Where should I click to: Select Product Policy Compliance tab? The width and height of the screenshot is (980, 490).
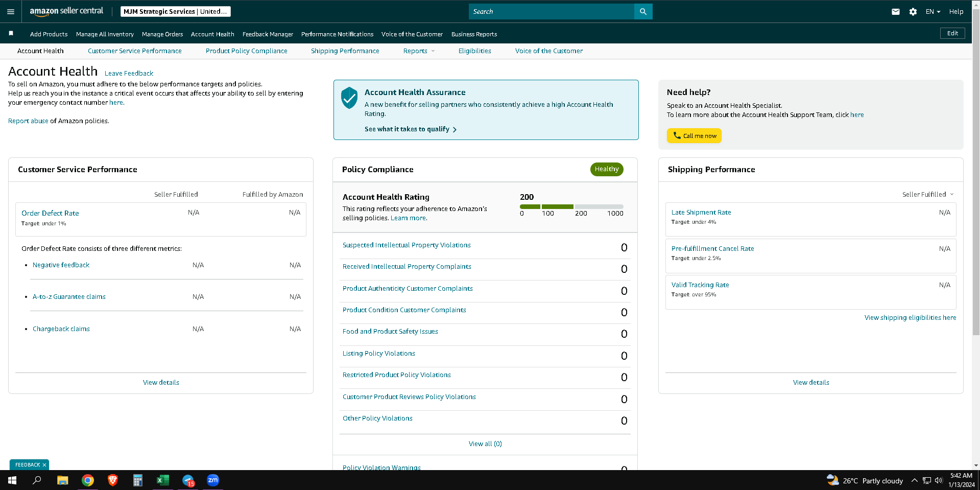246,51
